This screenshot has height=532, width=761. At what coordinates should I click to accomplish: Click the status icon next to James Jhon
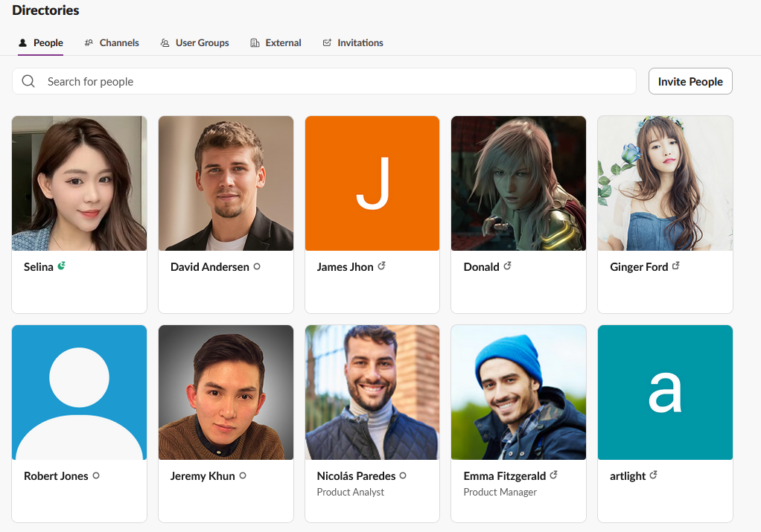click(x=381, y=266)
